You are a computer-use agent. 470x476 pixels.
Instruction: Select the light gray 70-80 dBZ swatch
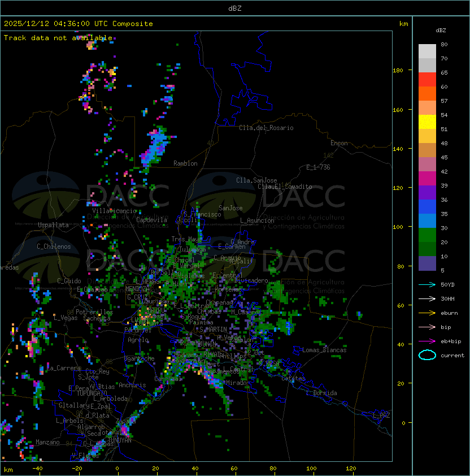click(427, 51)
